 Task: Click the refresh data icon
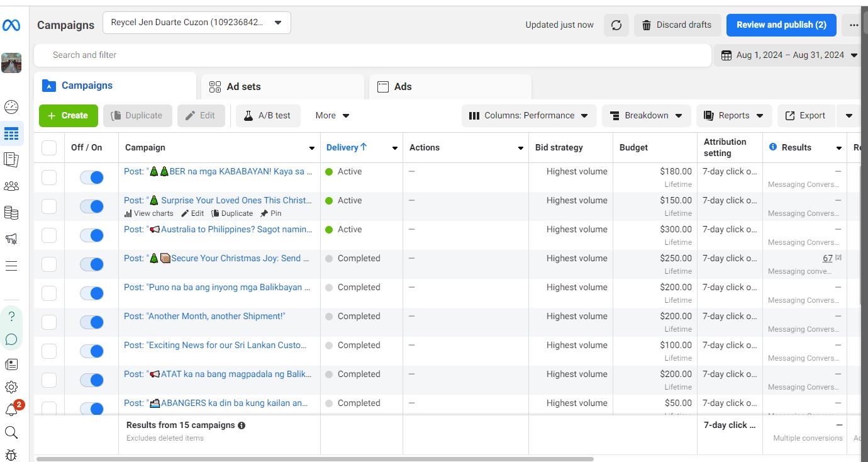(x=616, y=25)
